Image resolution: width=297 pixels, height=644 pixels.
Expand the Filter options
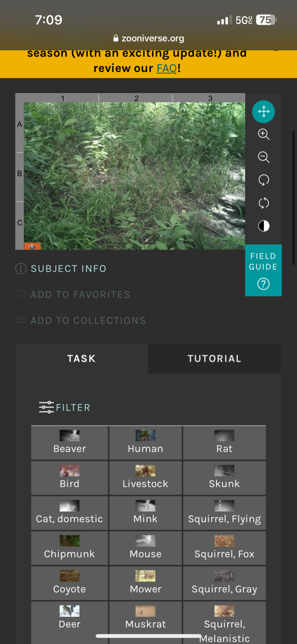(65, 408)
